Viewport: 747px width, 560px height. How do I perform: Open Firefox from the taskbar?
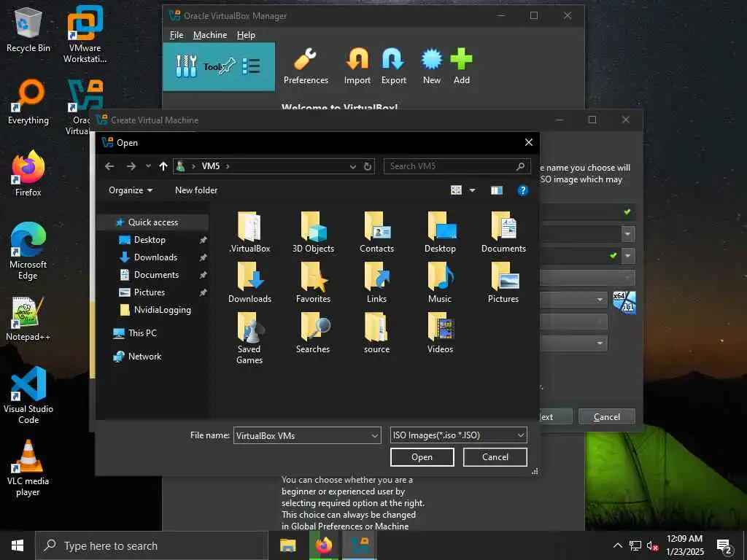pyautogui.click(x=323, y=545)
